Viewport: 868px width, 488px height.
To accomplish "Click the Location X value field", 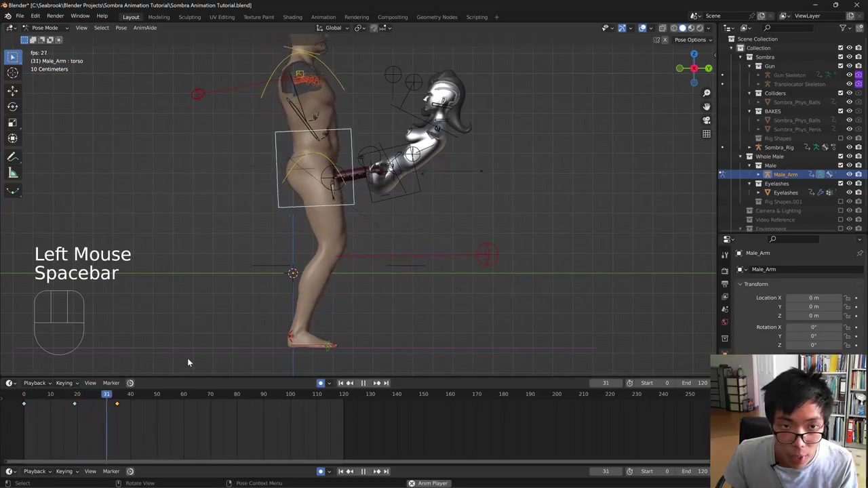I will tap(813, 298).
